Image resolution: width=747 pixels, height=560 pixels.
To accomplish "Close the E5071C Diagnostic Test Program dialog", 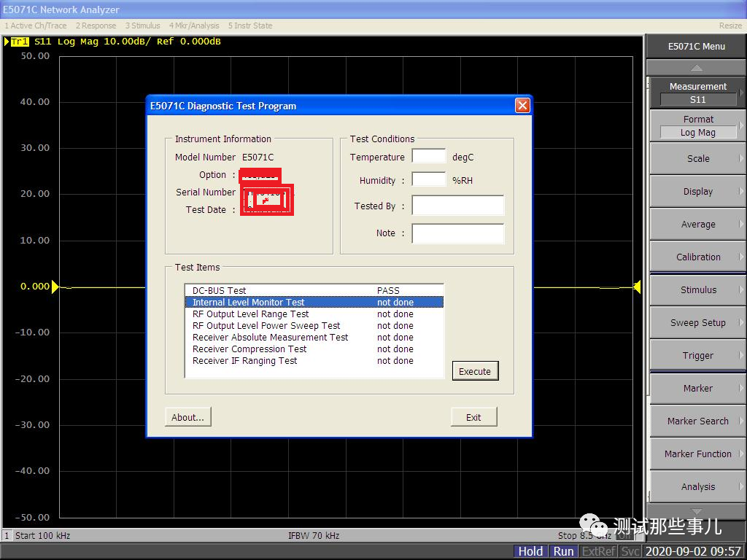I will point(522,105).
